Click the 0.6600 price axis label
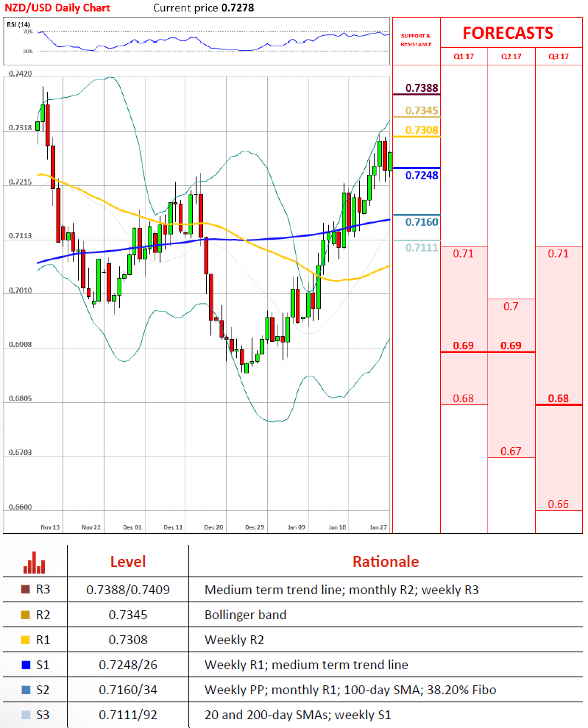Screen dimensions: 588x728 (21, 507)
